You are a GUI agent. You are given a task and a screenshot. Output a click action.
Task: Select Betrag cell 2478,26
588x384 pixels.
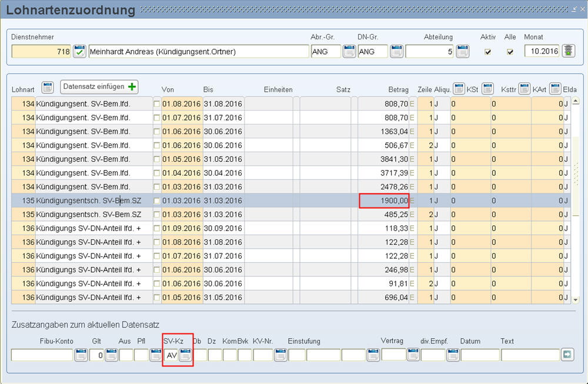[x=383, y=187]
